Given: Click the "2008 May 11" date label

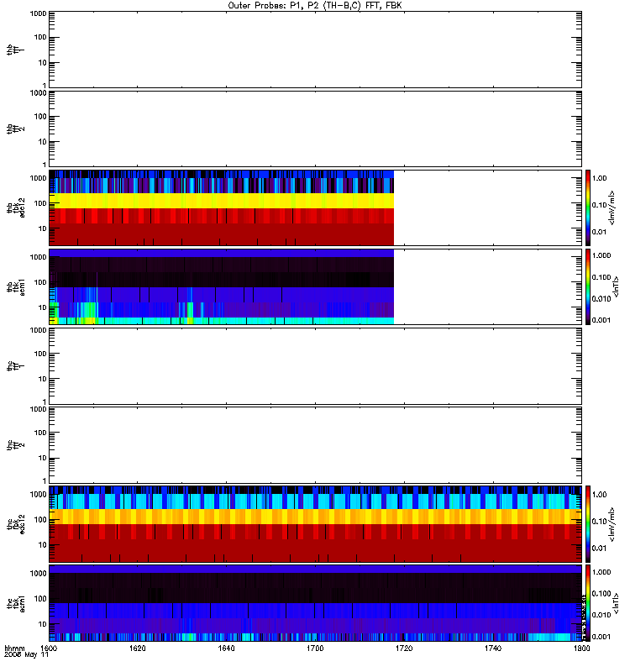Looking at the screenshot, I should (x=26, y=655).
